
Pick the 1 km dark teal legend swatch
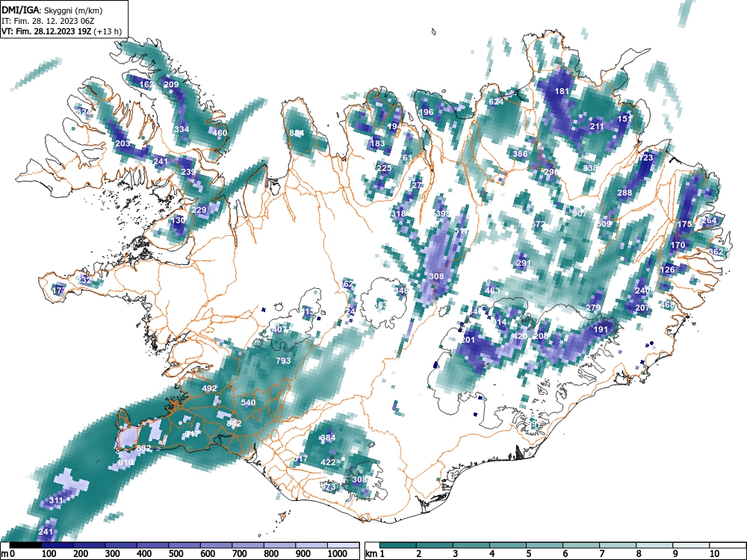pyautogui.click(x=398, y=544)
